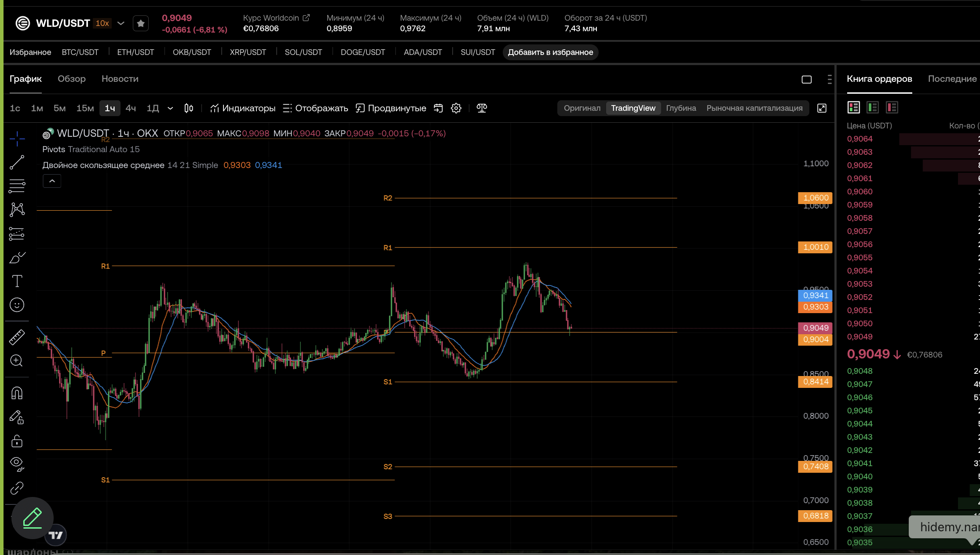Click the chart layout rectangle icon
Viewport: 980px width, 555px height.
click(x=806, y=80)
